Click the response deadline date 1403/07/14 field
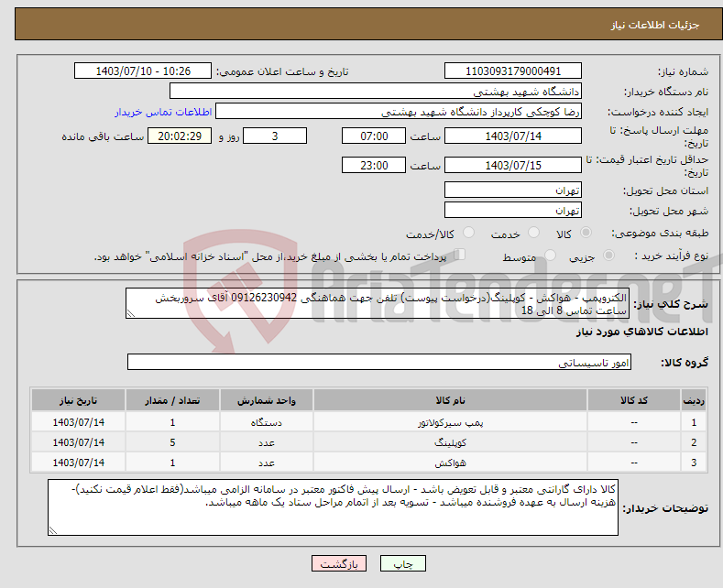 tap(513, 136)
